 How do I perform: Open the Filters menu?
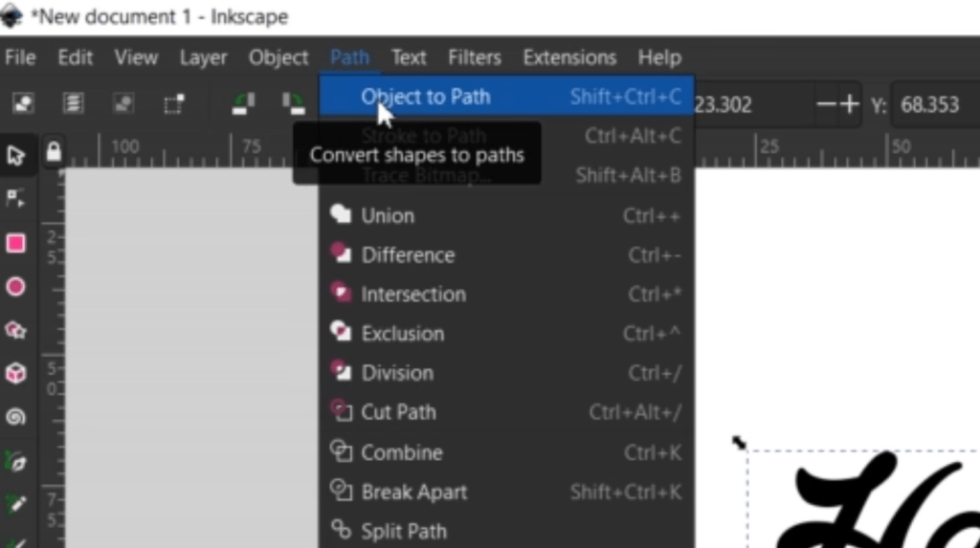click(474, 57)
